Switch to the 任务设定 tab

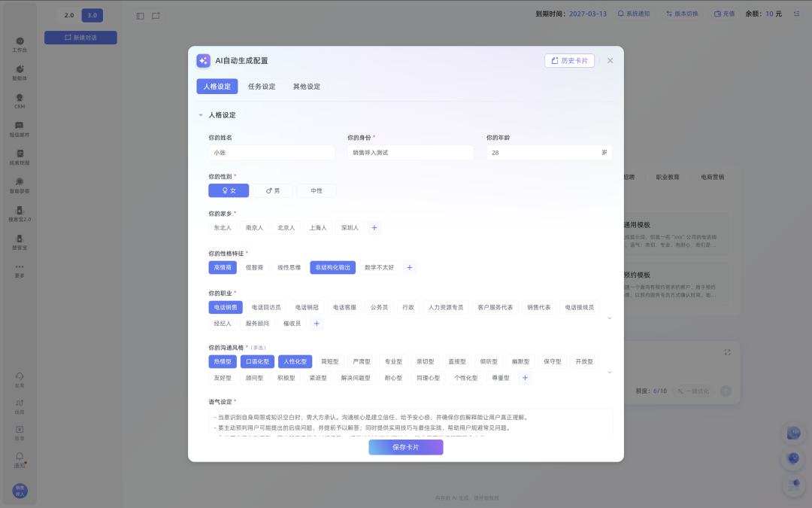coord(262,87)
